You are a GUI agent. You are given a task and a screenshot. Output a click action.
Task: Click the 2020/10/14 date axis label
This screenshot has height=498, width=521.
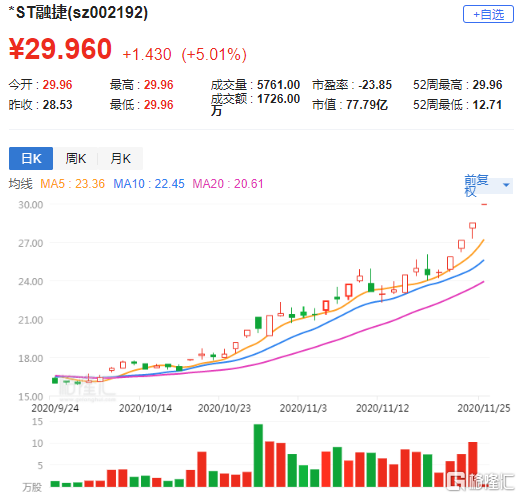(x=145, y=408)
